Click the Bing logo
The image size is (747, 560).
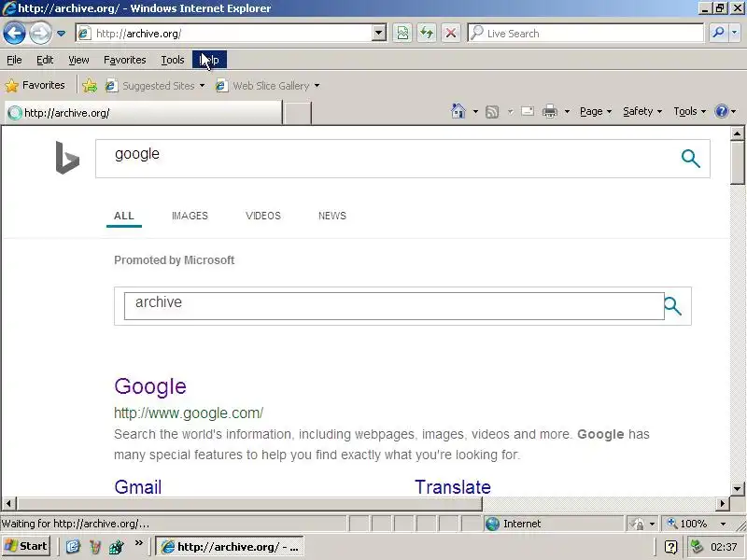coord(67,158)
